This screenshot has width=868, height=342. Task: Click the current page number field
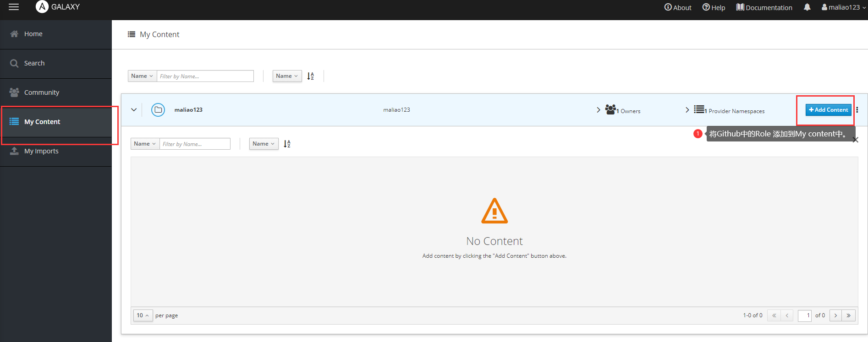[x=805, y=315]
